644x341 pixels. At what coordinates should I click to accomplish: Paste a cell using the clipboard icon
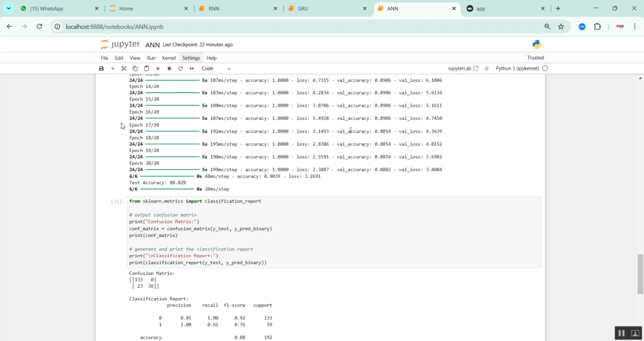coord(146,68)
